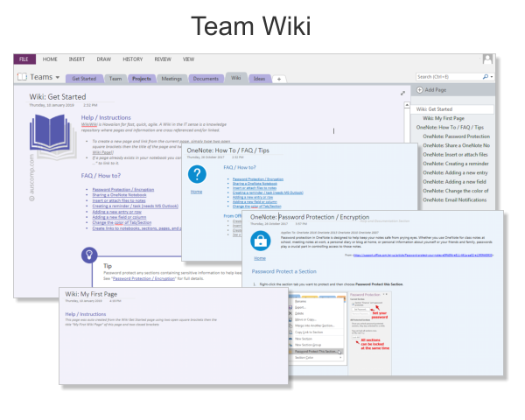
Task: Click the scrollbar up arrow
Action: 407,105
